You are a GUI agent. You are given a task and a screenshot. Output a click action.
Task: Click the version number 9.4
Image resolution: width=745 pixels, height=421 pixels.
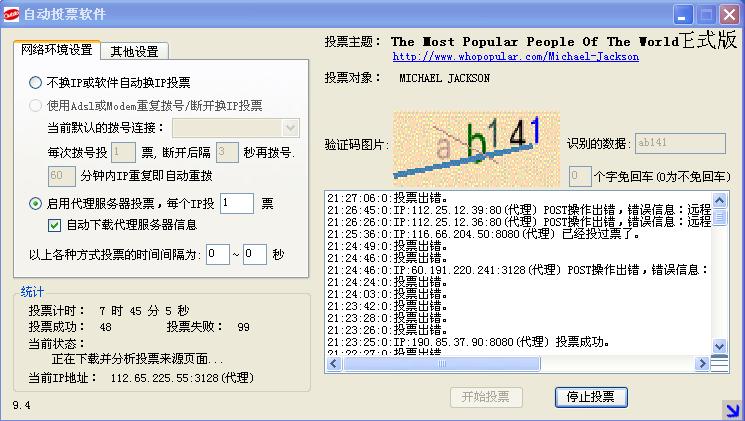tap(21, 405)
